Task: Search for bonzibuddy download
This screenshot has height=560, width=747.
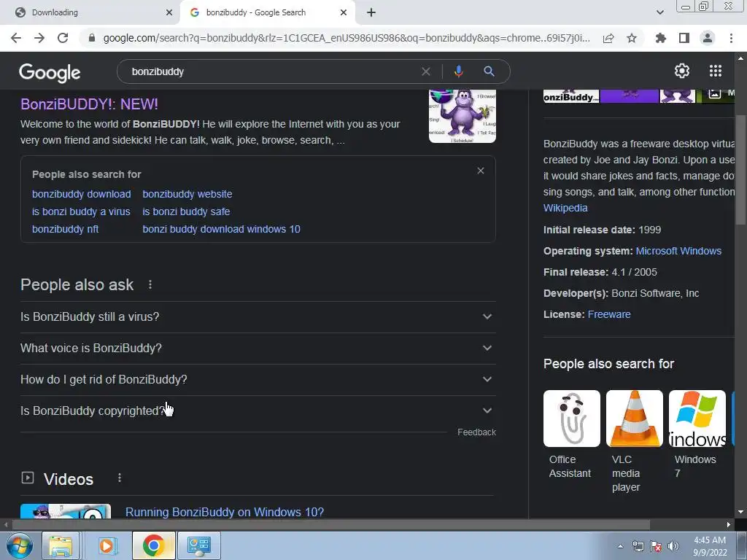Action: point(82,194)
